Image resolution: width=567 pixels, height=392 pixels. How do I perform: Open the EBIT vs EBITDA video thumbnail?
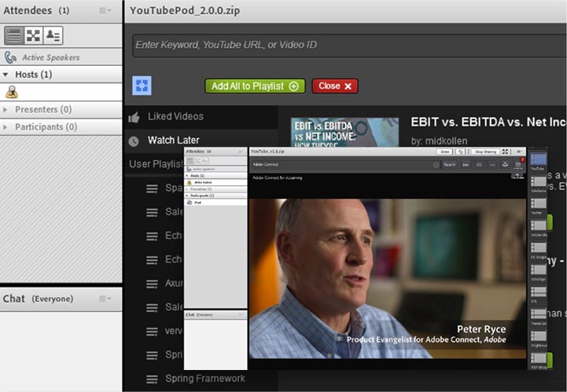pos(344,132)
